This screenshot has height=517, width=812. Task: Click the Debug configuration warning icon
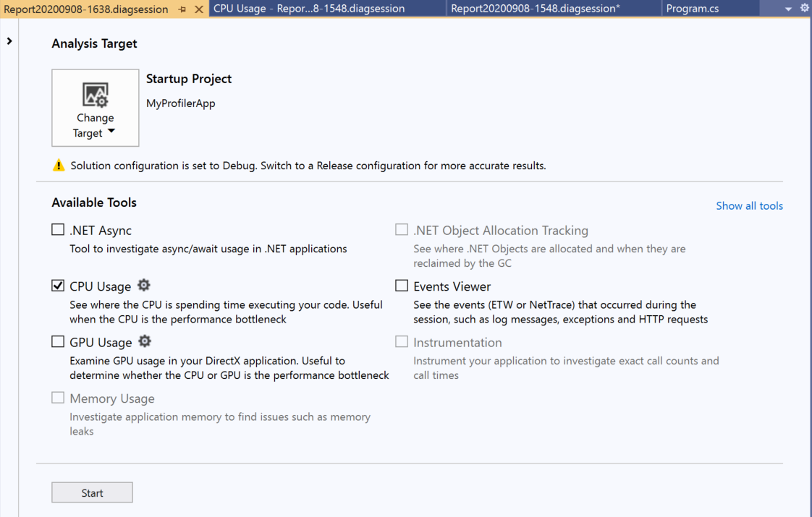[59, 166]
